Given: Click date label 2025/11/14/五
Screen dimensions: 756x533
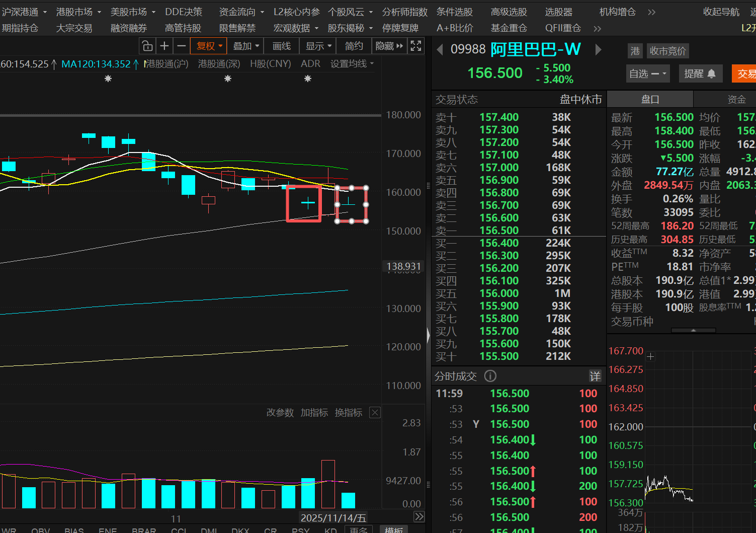Looking at the screenshot, I should [x=333, y=518].
